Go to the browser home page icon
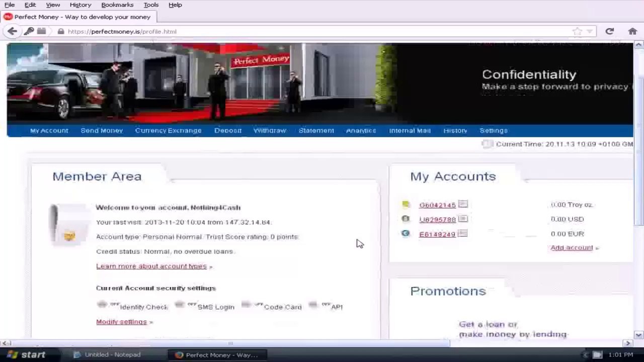Image resolution: width=644 pixels, height=362 pixels. click(632, 31)
